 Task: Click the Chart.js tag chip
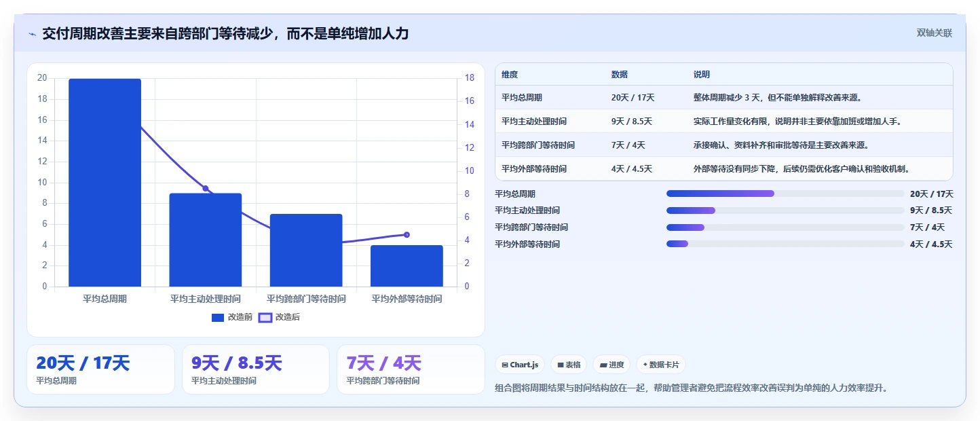pyautogui.click(x=519, y=365)
